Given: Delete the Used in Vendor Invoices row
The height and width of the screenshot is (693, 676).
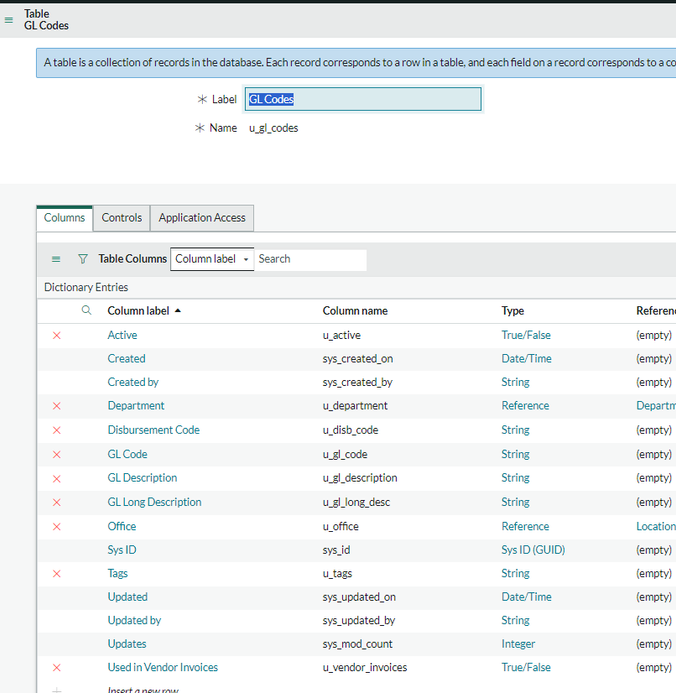Looking at the screenshot, I should pos(57,667).
